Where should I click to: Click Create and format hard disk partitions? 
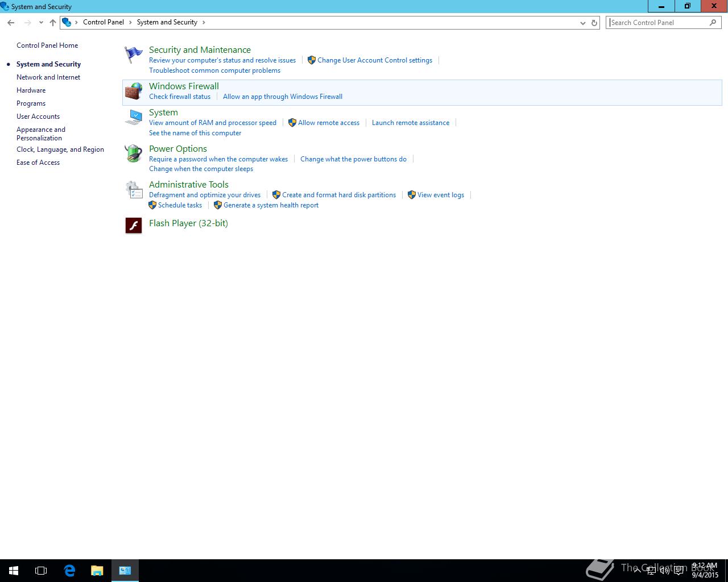click(x=339, y=195)
